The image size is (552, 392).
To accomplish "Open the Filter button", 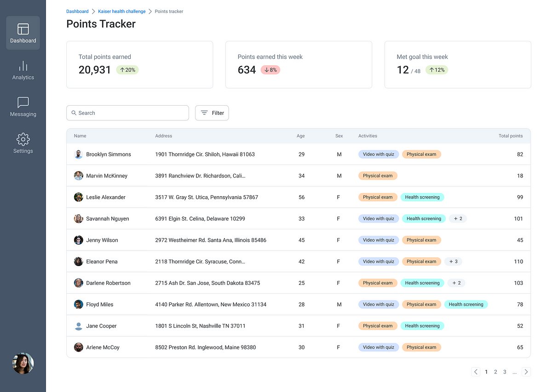I will 212,113.
